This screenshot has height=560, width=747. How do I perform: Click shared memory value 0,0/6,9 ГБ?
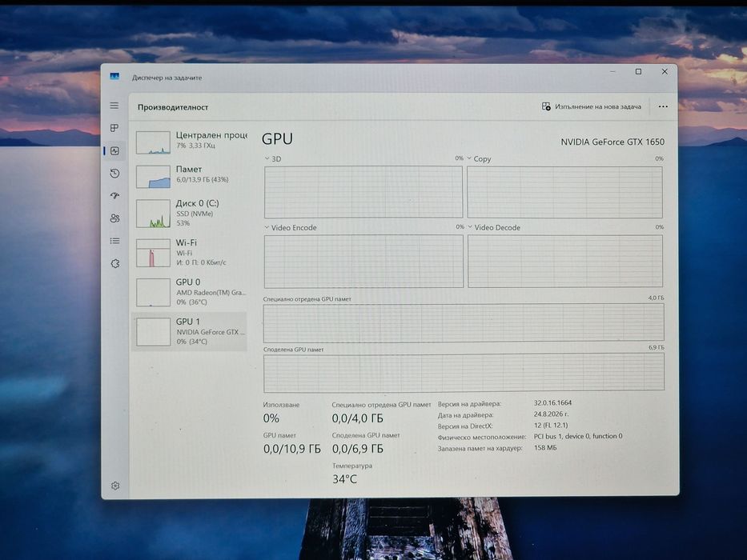coord(357,449)
